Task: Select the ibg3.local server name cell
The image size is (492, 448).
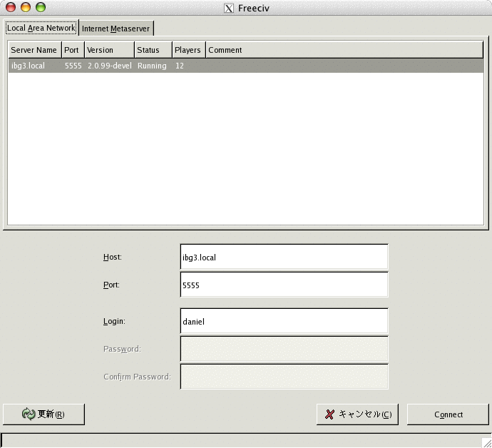Action: click(x=28, y=66)
